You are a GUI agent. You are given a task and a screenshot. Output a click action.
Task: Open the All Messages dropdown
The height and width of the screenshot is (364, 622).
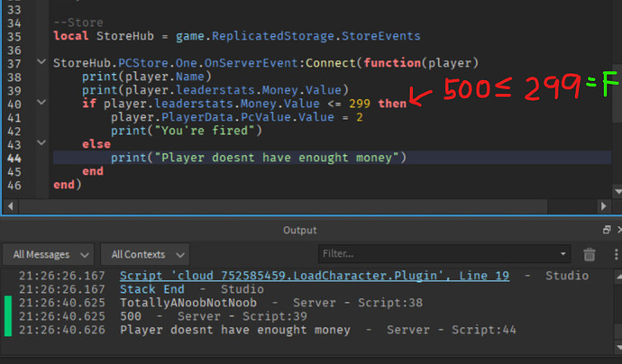[49, 254]
